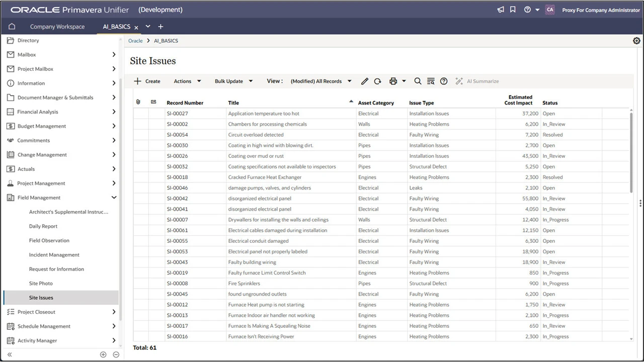
Task: Refresh the Site Issues records list
Action: click(x=377, y=81)
